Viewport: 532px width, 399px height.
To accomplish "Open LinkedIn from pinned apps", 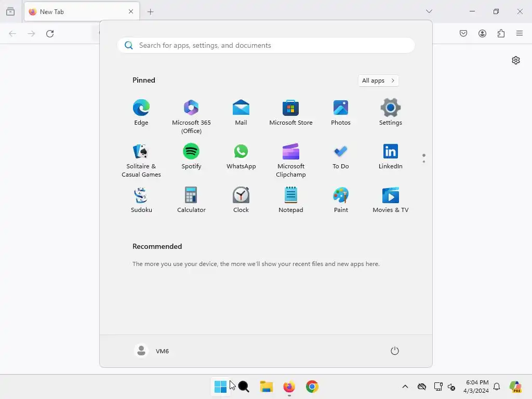I will [x=391, y=156].
